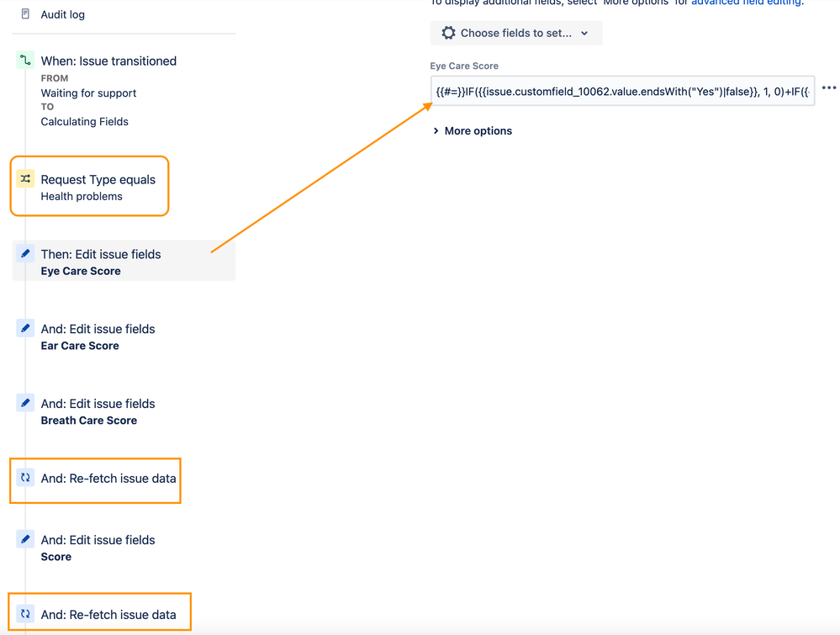Click the last Re-fetch issue data refresh icon
This screenshot has height=635, width=840.
(x=25, y=614)
